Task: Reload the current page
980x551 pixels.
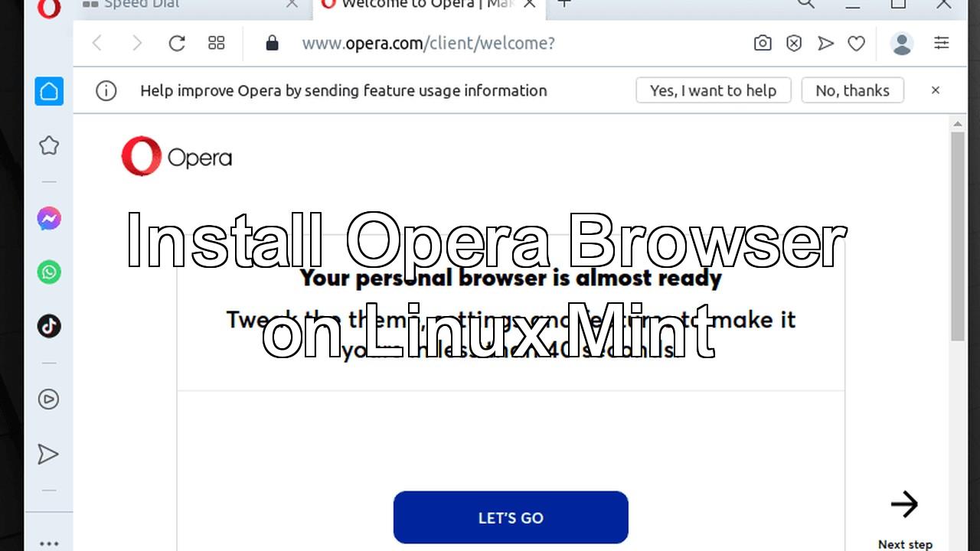Action: 177,44
